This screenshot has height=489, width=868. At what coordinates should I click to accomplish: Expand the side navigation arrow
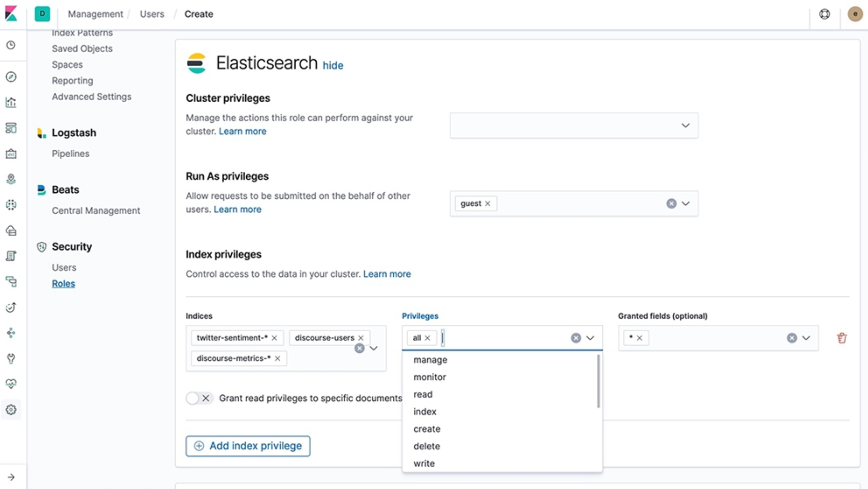pyautogui.click(x=11, y=477)
